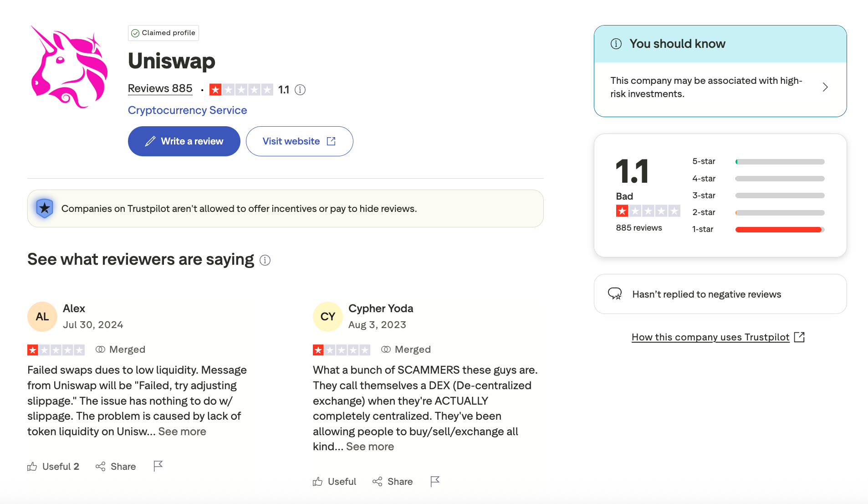
Task: Expand the high-risk investments notice chevron
Action: (825, 87)
